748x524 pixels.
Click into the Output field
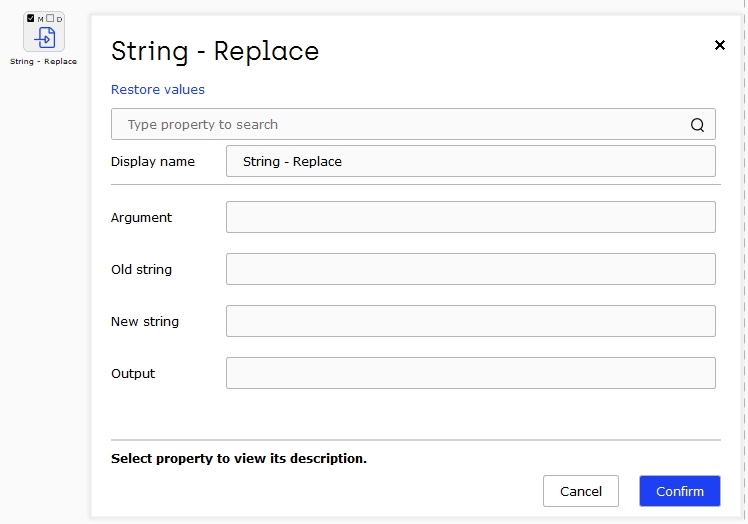[471, 373]
